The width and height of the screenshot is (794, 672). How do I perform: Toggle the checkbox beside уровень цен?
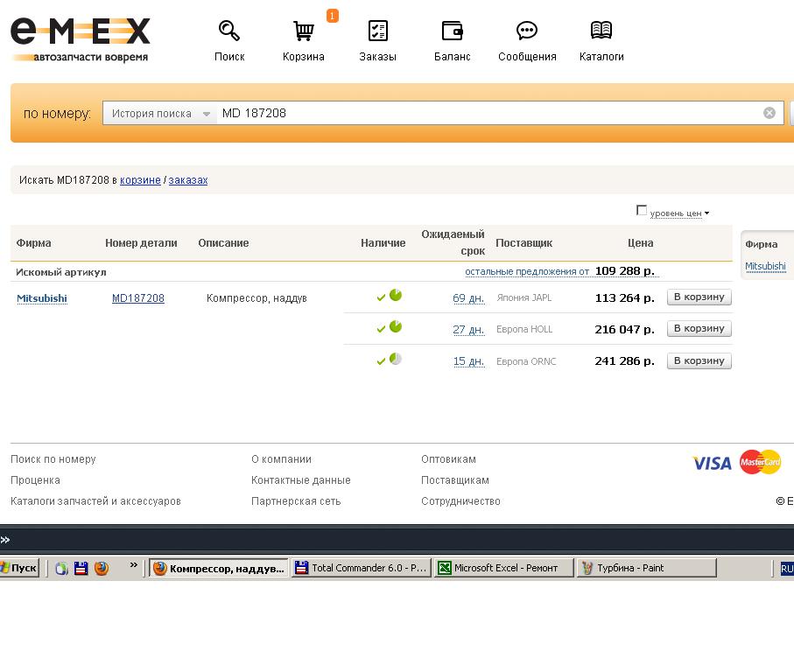click(x=642, y=210)
